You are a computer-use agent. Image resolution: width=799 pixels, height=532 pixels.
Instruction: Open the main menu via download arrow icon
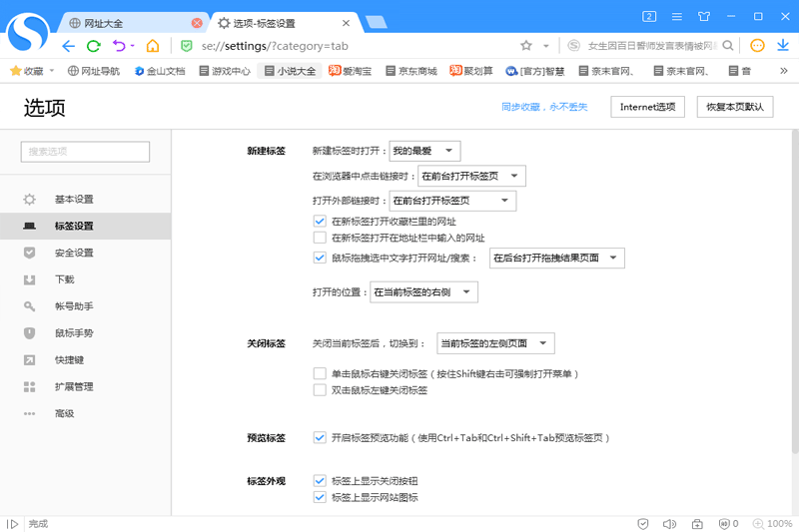[x=780, y=46]
